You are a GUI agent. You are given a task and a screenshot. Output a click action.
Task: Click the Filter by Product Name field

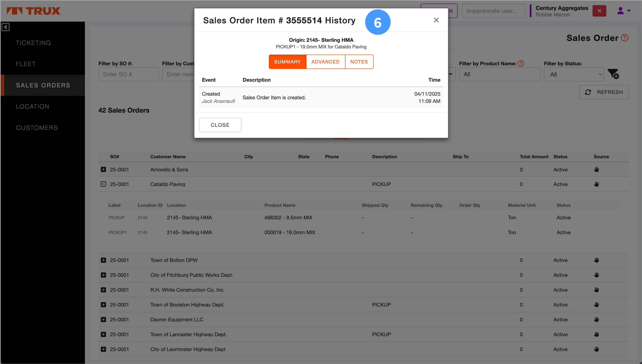tap(499, 74)
